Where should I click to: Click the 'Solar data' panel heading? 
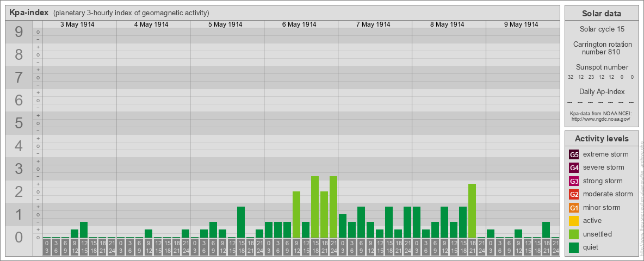pyautogui.click(x=602, y=14)
